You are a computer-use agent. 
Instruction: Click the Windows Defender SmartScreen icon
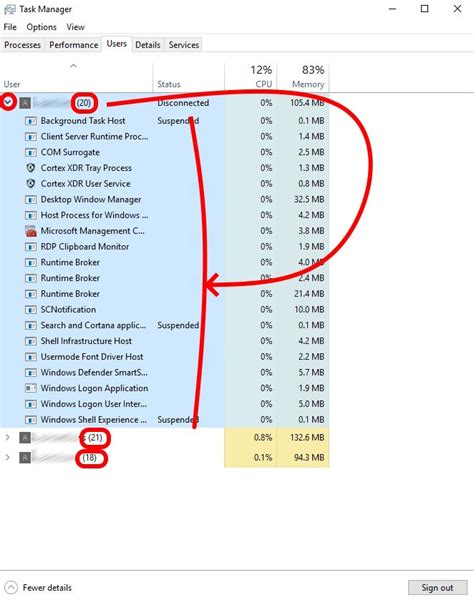pyautogui.click(x=30, y=373)
